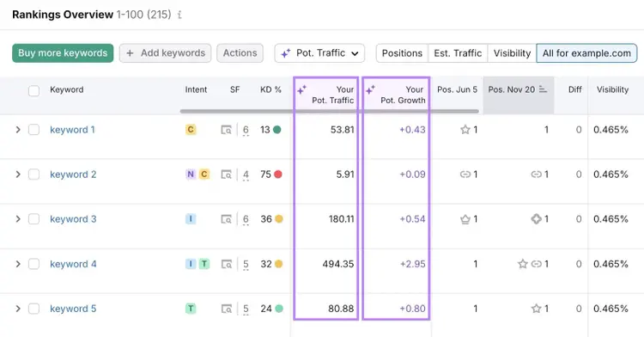Expand the keyword 4 row
This screenshot has height=337, width=644.
click(18, 264)
